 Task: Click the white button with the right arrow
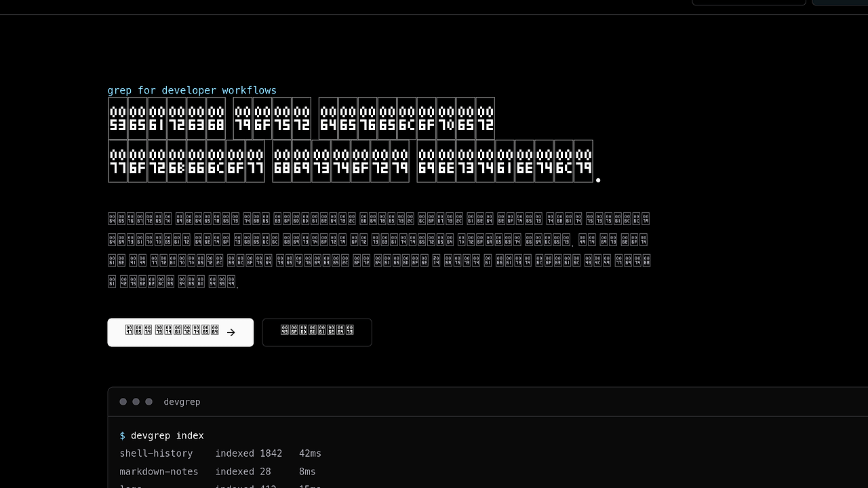coord(180,332)
